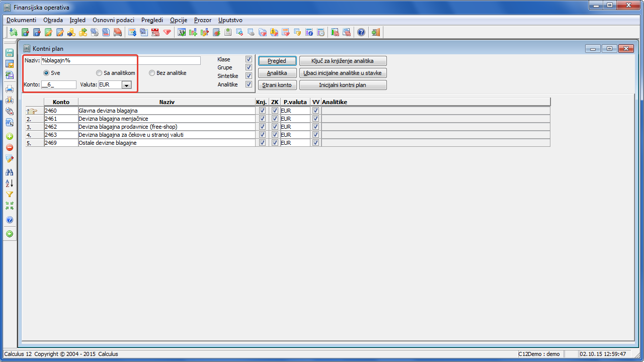Click the exit door icon in the toolbar
Image resolution: width=644 pixels, height=362 pixels.
click(375, 32)
